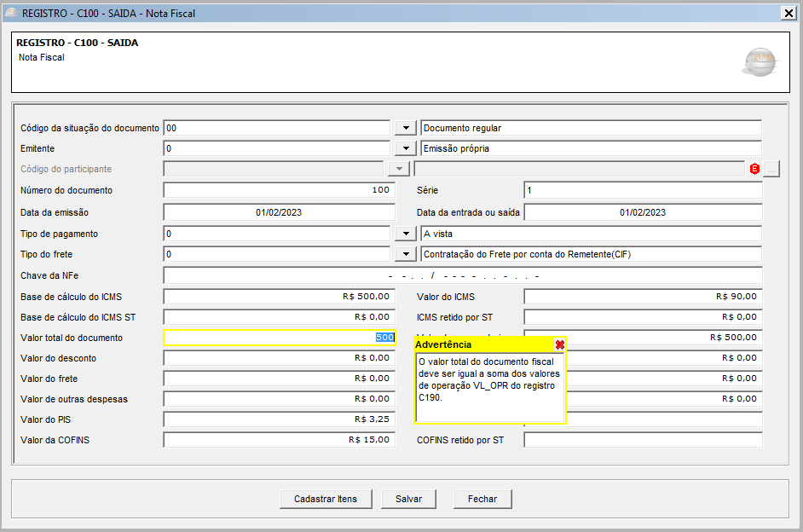Viewport: 803px width, 532px height.
Task: Click the Documento regular description field
Action: 591,128
